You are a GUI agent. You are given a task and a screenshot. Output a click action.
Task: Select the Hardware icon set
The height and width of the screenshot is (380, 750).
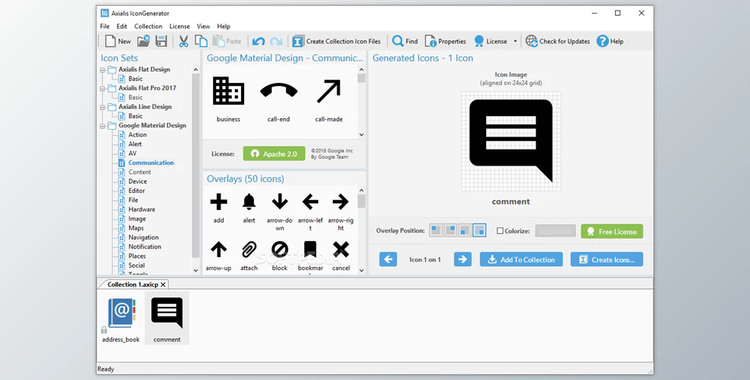coord(142,210)
